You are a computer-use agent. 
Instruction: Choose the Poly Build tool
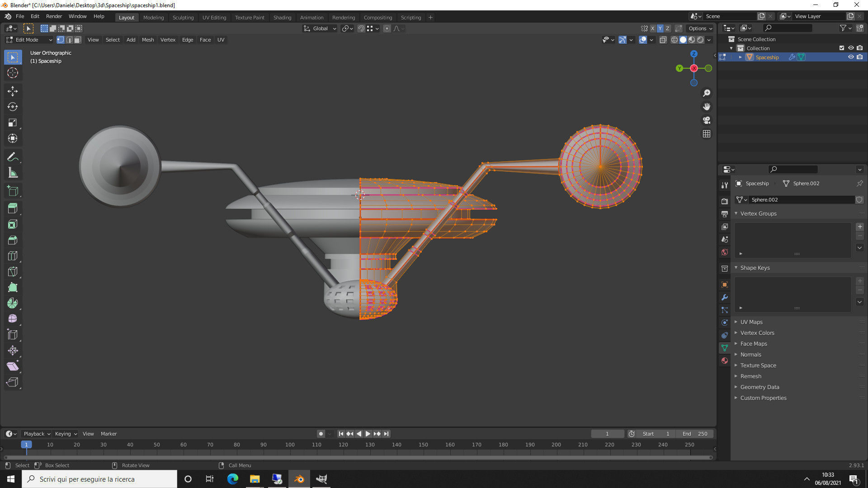tap(13, 287)
